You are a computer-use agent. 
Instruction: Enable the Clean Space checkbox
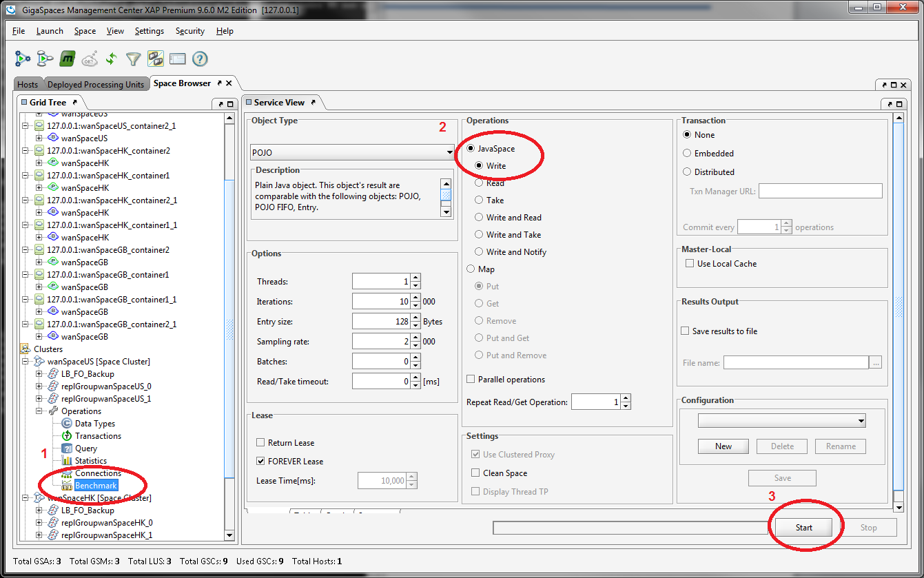pos(475,473)
